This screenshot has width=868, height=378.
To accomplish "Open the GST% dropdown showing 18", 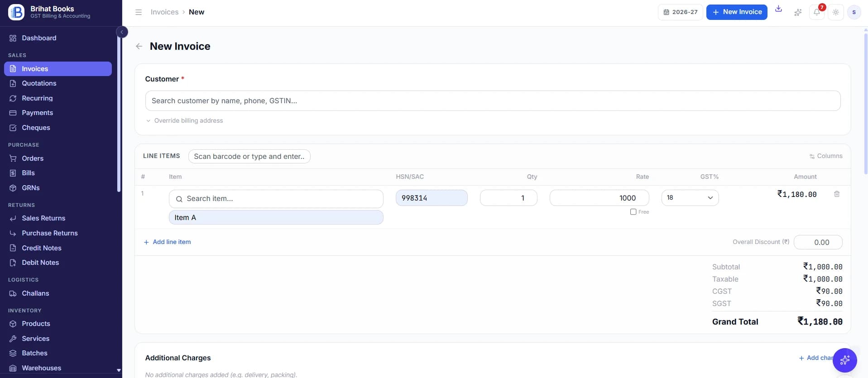I will [x=690, y=198].
